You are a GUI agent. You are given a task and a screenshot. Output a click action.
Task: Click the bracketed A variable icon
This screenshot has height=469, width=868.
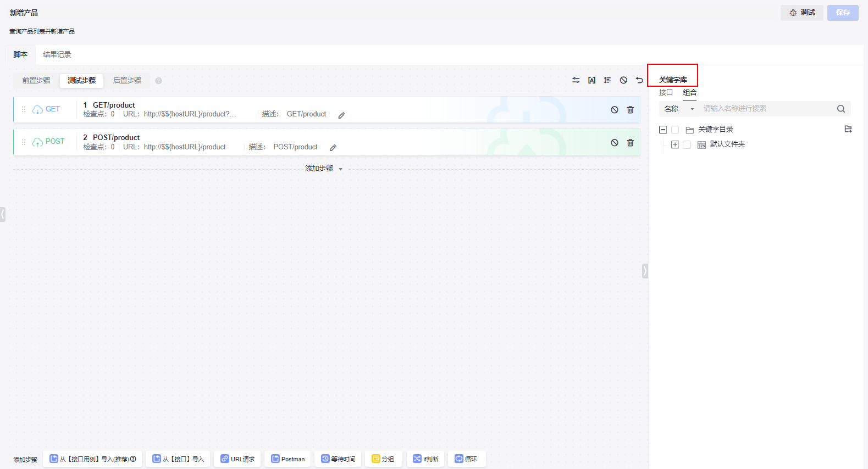point(591,80)
